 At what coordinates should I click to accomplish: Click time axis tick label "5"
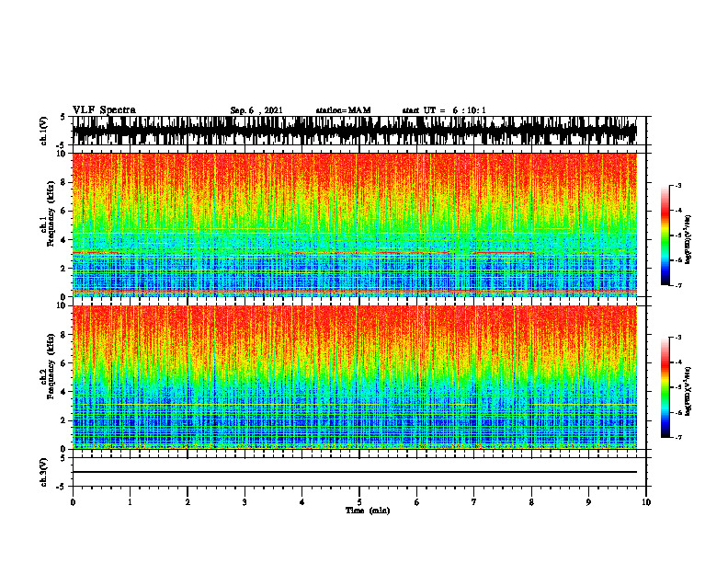tap(359, 502)
